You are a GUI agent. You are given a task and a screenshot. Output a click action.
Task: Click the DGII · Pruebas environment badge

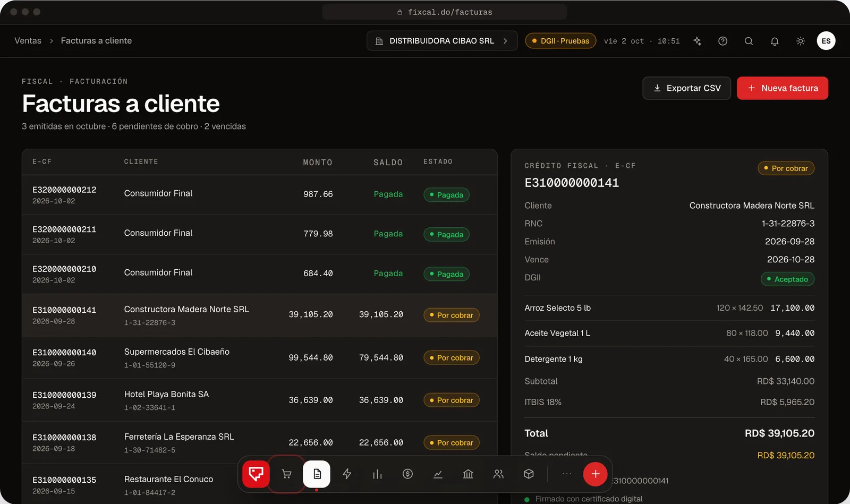pyautogui.click(x=560, y=41)
